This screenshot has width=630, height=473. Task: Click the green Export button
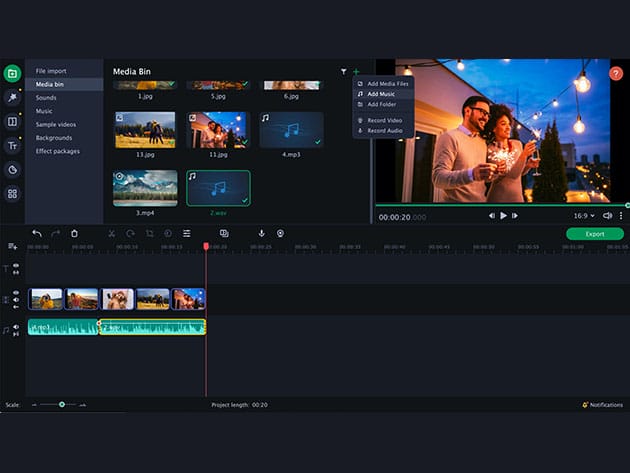(594, 234)
